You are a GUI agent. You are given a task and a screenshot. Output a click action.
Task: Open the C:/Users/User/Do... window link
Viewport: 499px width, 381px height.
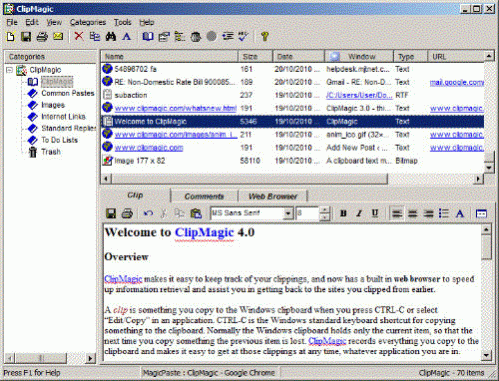pyautogui.click(x=359, y=95)
